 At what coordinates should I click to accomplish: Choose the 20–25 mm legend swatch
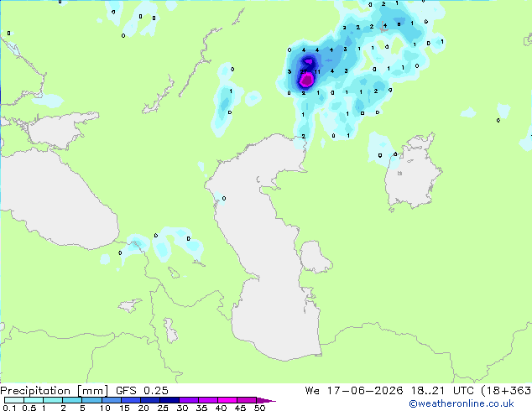coord(149,400)
